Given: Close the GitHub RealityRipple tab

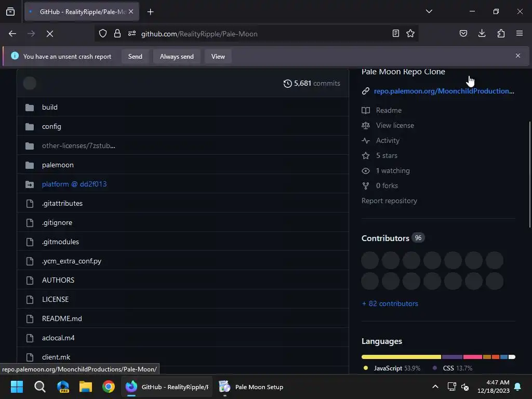Looking at the screenshot, I should click(131, 11).
